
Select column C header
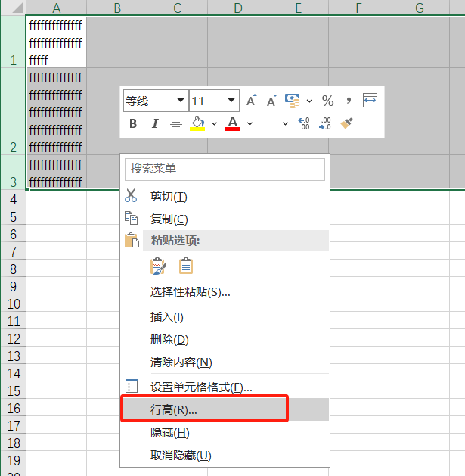click(x=178, y=8)
